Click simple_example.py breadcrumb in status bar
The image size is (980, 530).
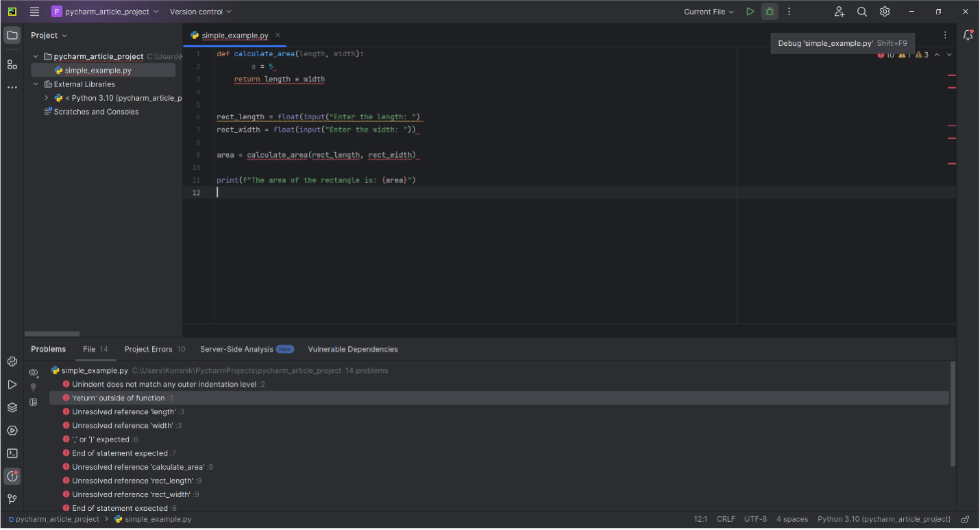[x=153, y=520]
